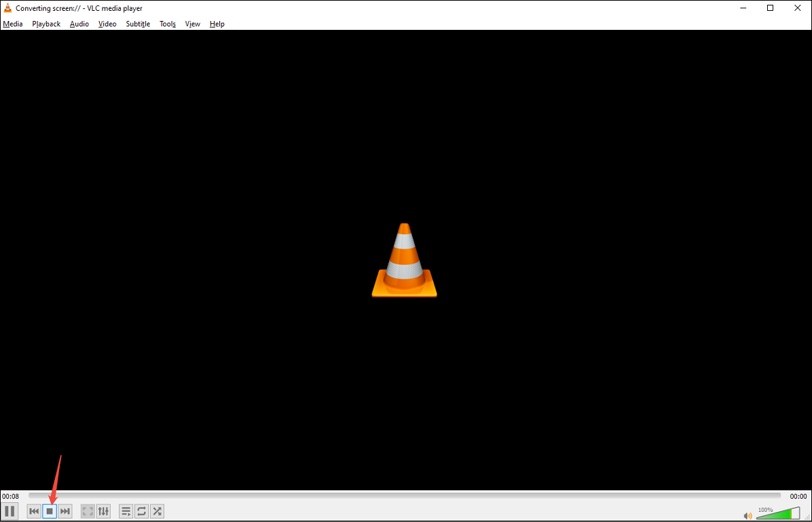Screen dimensions: 812x522
Task: Open the Audio menu
Action: (79, 24)
